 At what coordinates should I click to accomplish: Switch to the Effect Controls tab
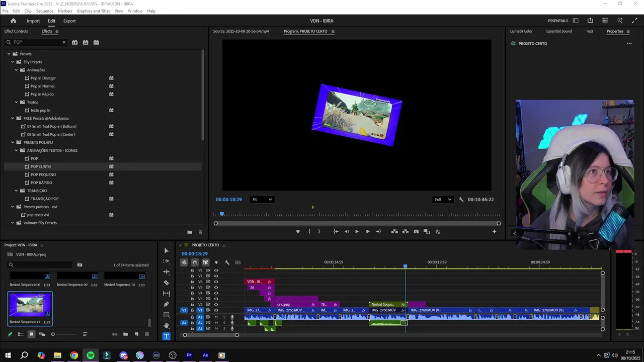(x=16, y=31)
